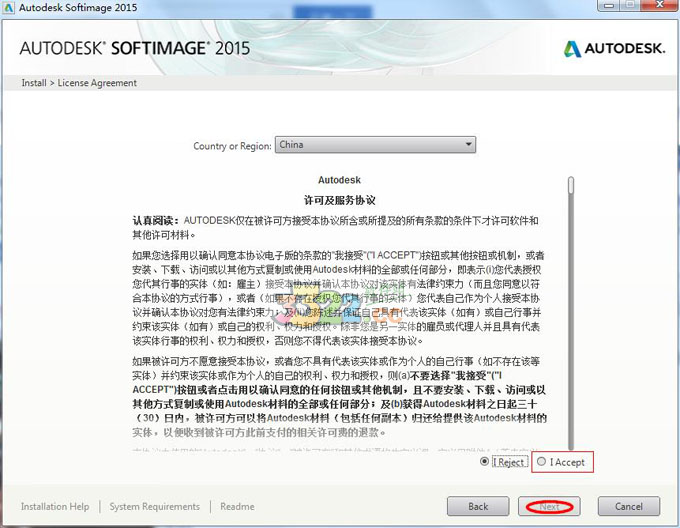Select the I Reject radio button

pyautogui.click(x=484, y=462)
